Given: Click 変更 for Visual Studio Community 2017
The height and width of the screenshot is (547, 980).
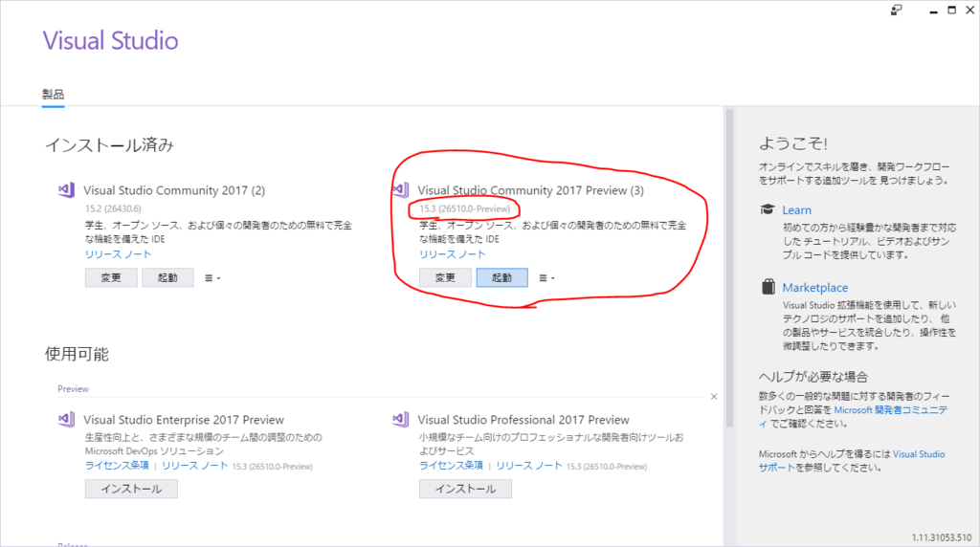Looking at the screenshot, I should tap(111, 278).
